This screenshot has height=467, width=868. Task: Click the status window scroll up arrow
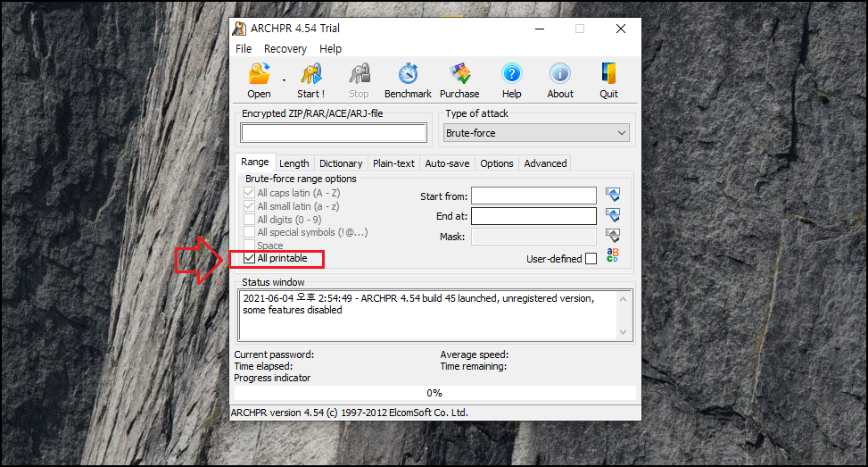(x=623, y=299)
